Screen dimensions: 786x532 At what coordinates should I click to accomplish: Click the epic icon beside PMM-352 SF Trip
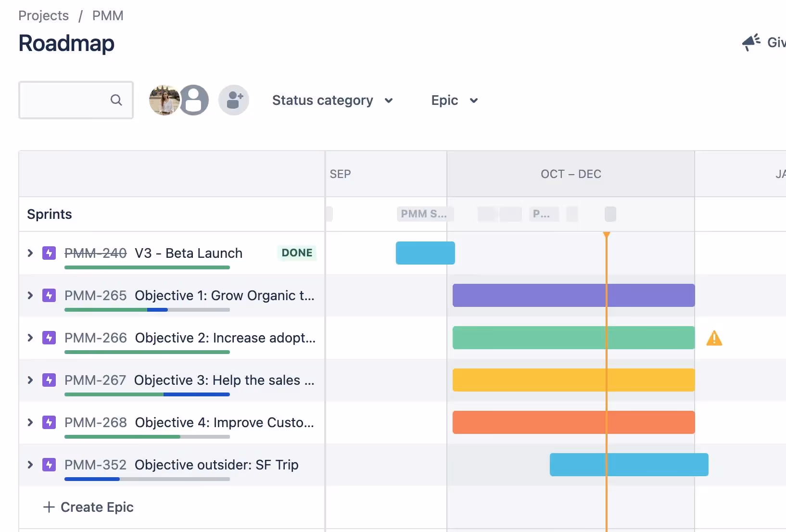pos(49,465)
